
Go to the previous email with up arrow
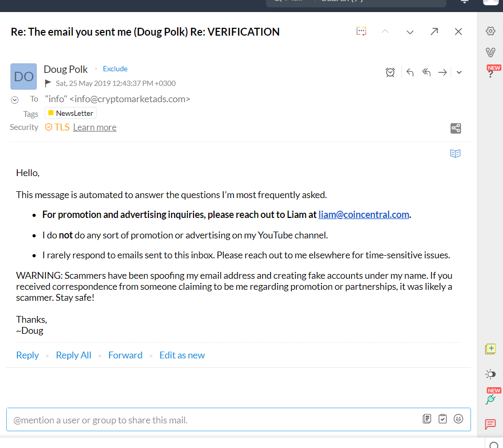(x=386, y=31)
